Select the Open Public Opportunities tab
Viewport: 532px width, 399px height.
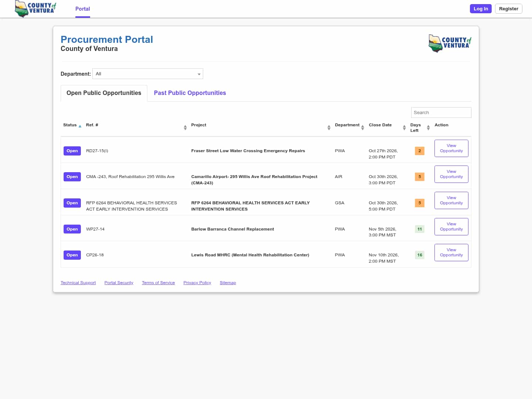click(104, 93)
